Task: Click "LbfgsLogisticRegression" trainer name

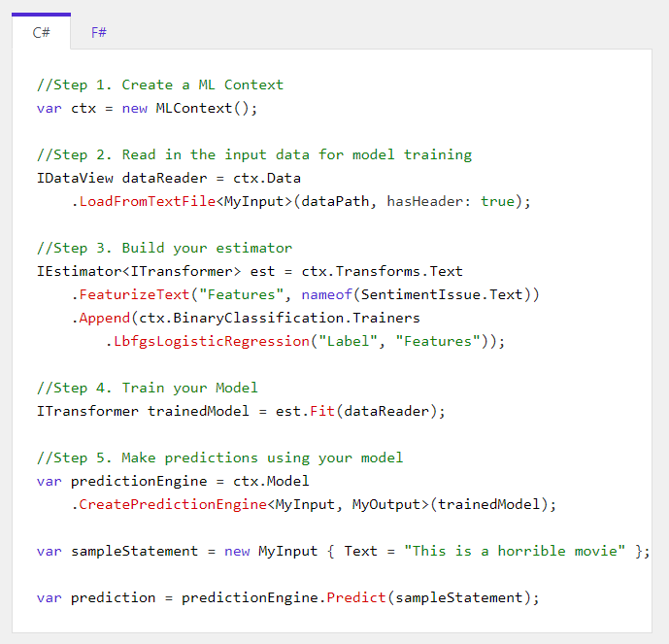Action: click(212, 341)
